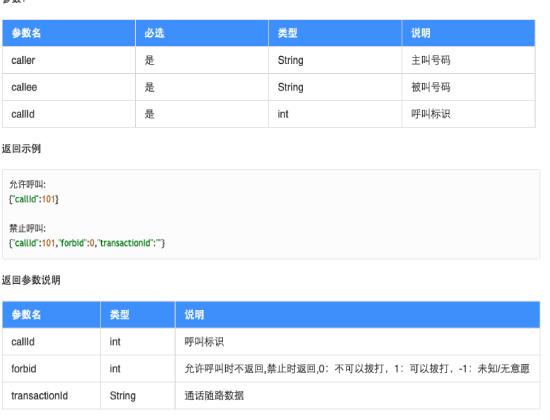550x420 pixels.
Task: Select the transactionId row name cell
Action: pos(51,395)
